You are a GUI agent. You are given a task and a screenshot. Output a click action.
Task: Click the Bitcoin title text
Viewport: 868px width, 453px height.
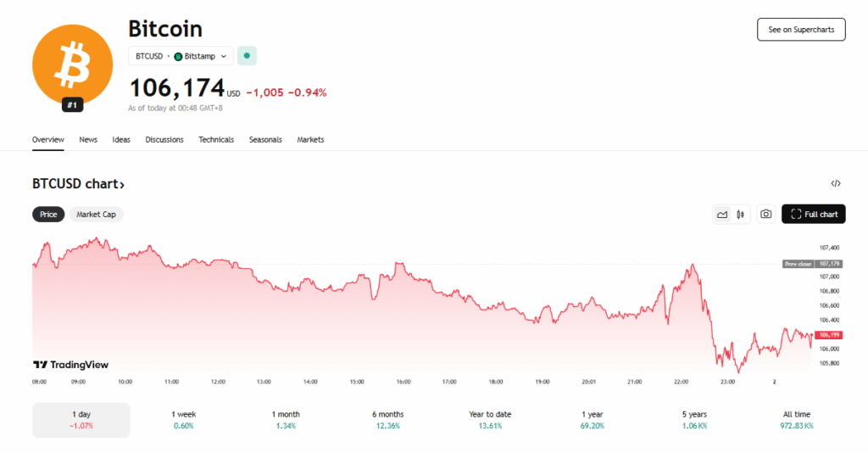(165, 29)
